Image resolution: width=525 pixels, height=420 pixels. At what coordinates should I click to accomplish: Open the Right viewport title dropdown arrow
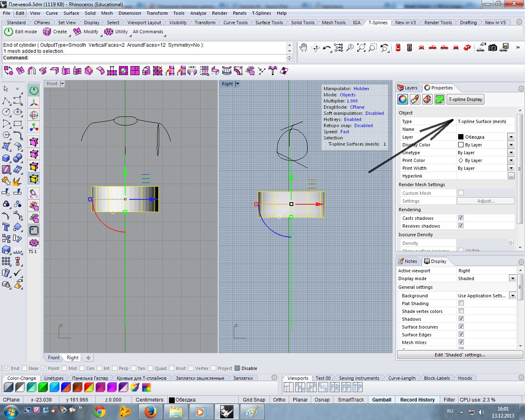tap(237, 84)
